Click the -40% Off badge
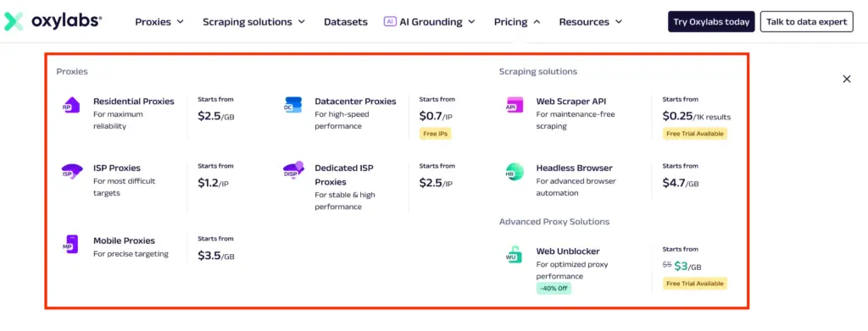 coord(554,289)
